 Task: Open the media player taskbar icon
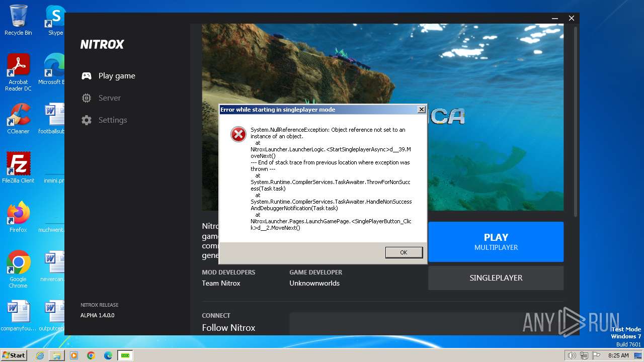74,355
